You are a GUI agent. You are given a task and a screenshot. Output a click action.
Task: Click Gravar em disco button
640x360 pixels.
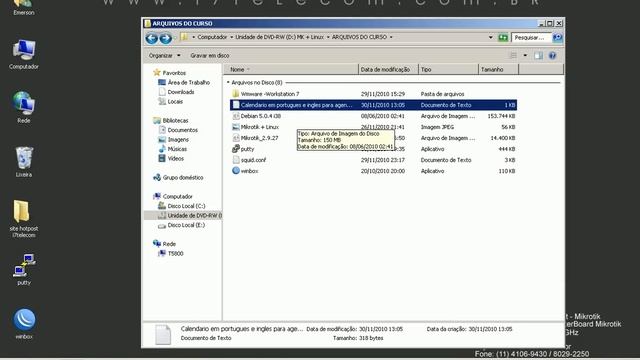pos(210,56)
